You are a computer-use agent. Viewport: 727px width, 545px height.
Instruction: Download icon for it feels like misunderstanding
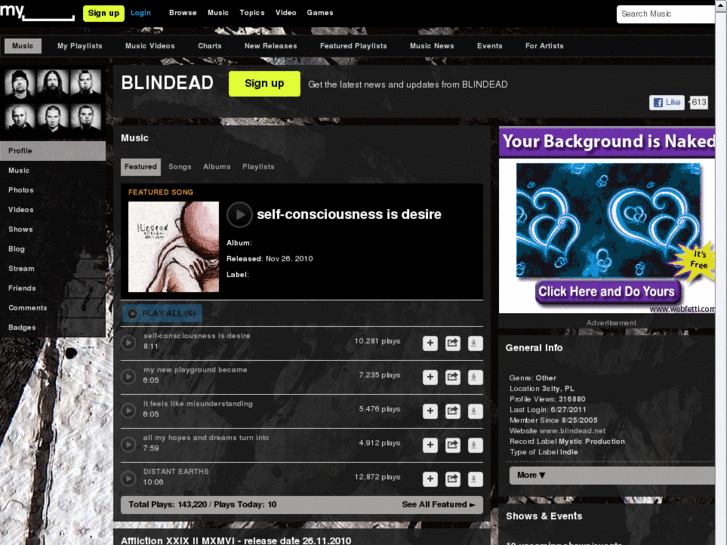[475, 411]
